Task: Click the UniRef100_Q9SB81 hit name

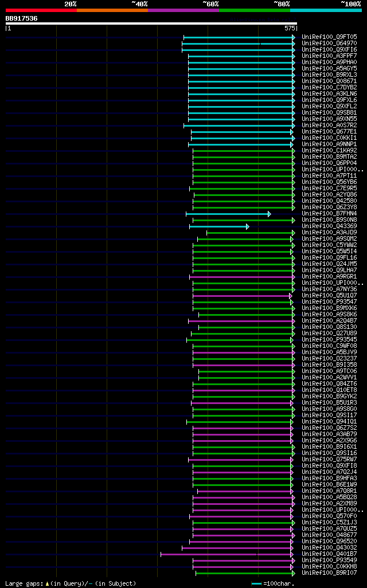Action: click(330, 112)
